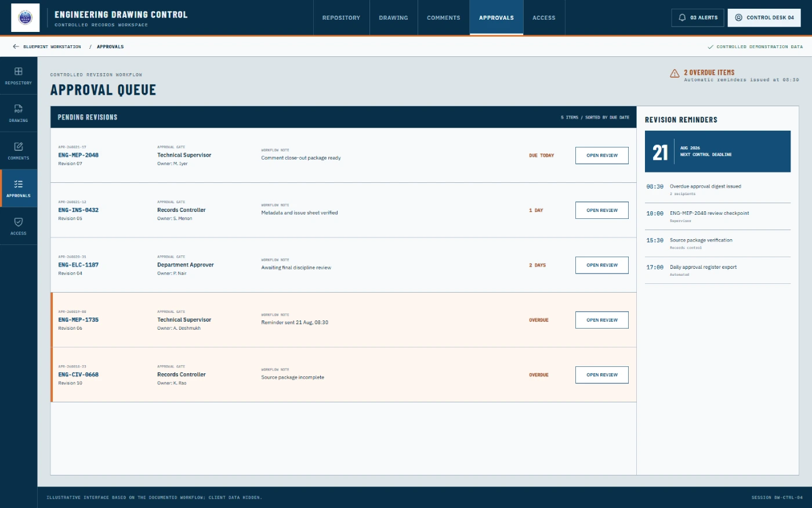Click the user icon in Control Desk 04
This screenshot has width=812, height=508.
738,17
